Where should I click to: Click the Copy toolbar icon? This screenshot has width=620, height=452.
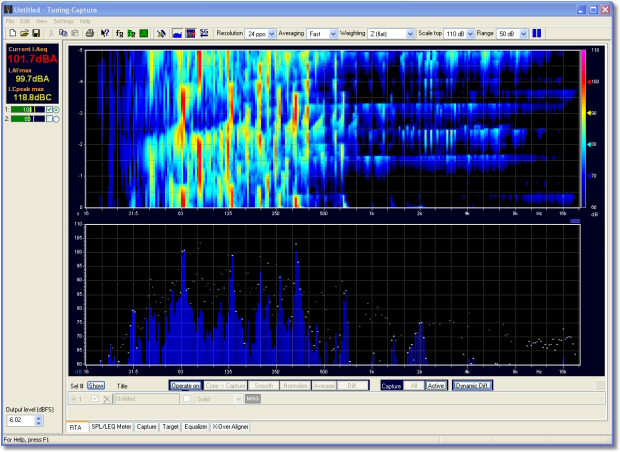63,34
